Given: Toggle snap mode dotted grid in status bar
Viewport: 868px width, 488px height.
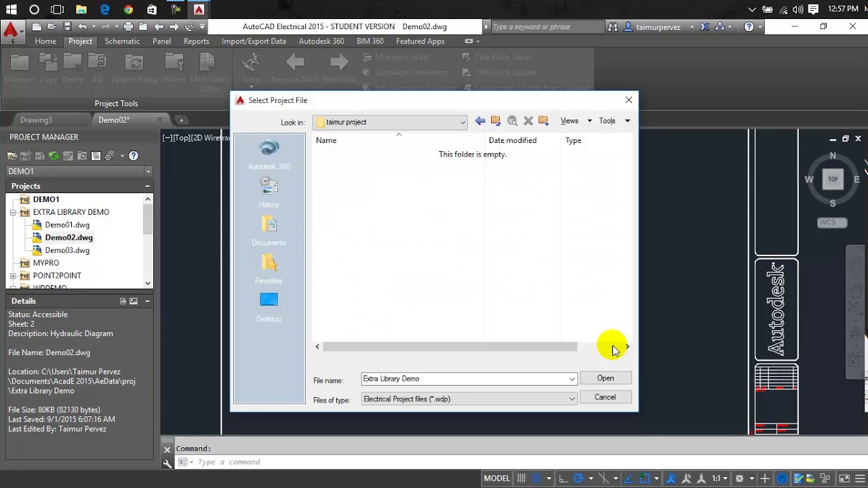Looking at the screenshot, I should coord(536,479).
